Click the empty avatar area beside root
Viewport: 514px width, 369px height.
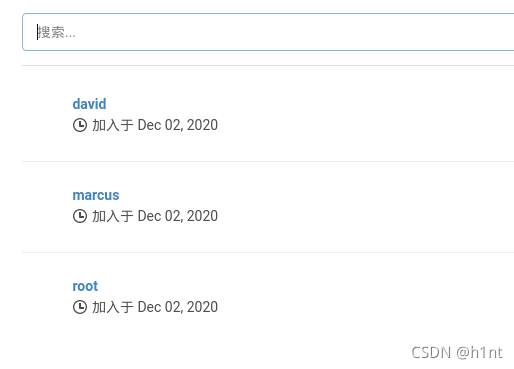46,296
